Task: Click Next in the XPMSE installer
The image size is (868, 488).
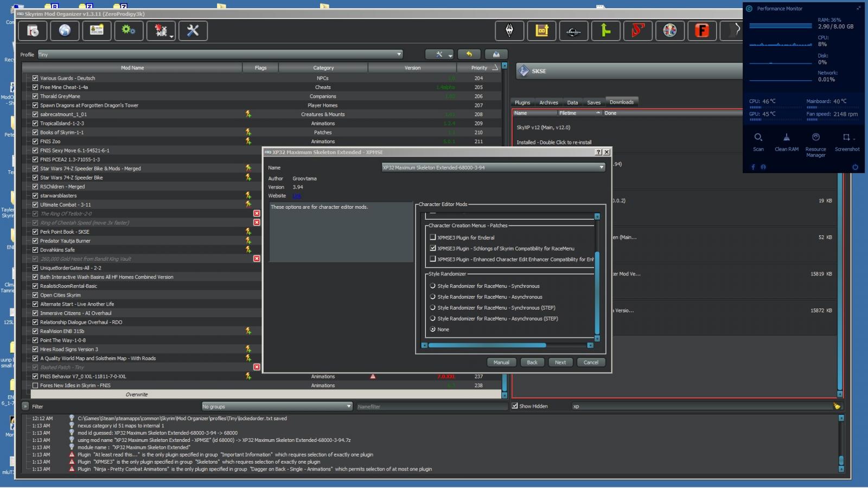Action: pos(560,362)
